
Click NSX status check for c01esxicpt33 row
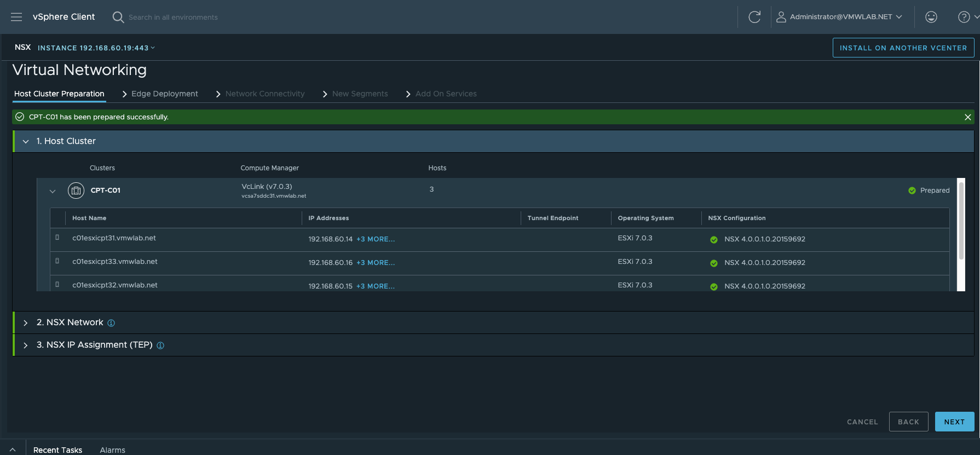(714, 263)
